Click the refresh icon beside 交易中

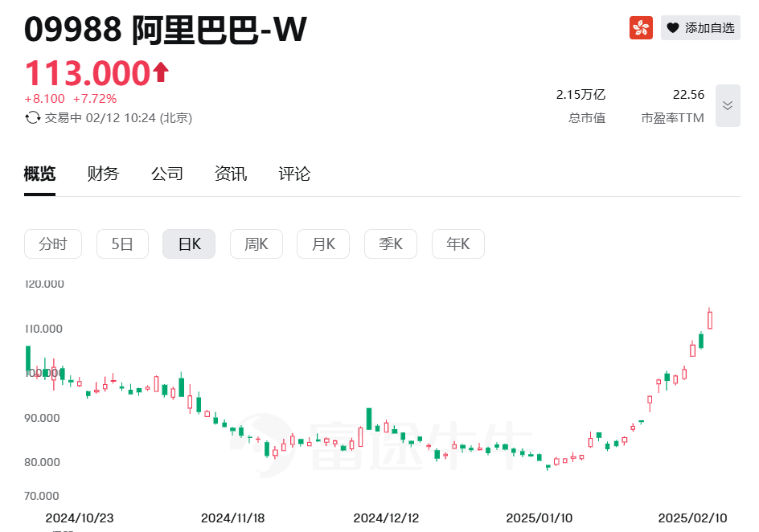(33, 117)
